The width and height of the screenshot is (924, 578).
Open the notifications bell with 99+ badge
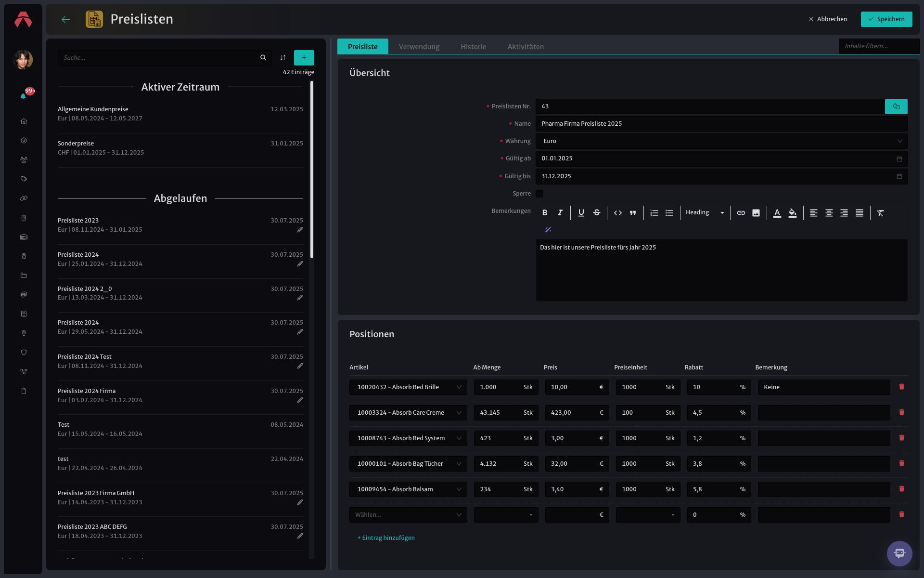(23, 96)
